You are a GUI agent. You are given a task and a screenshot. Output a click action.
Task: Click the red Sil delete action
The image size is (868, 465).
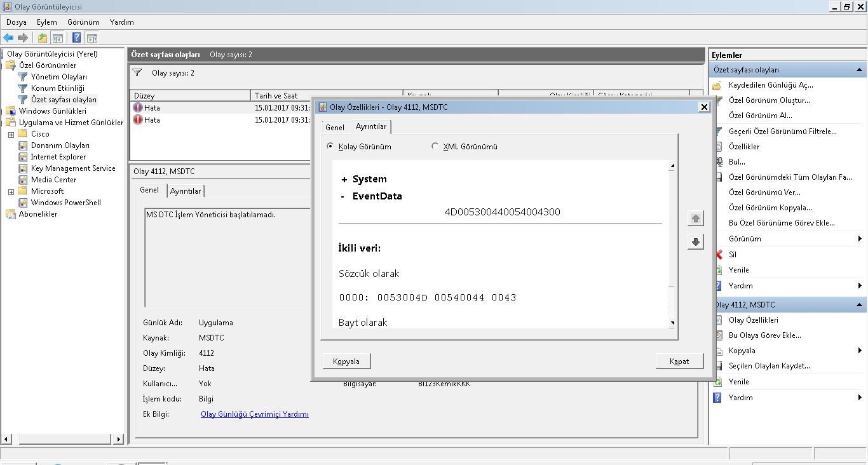point(732,254)
